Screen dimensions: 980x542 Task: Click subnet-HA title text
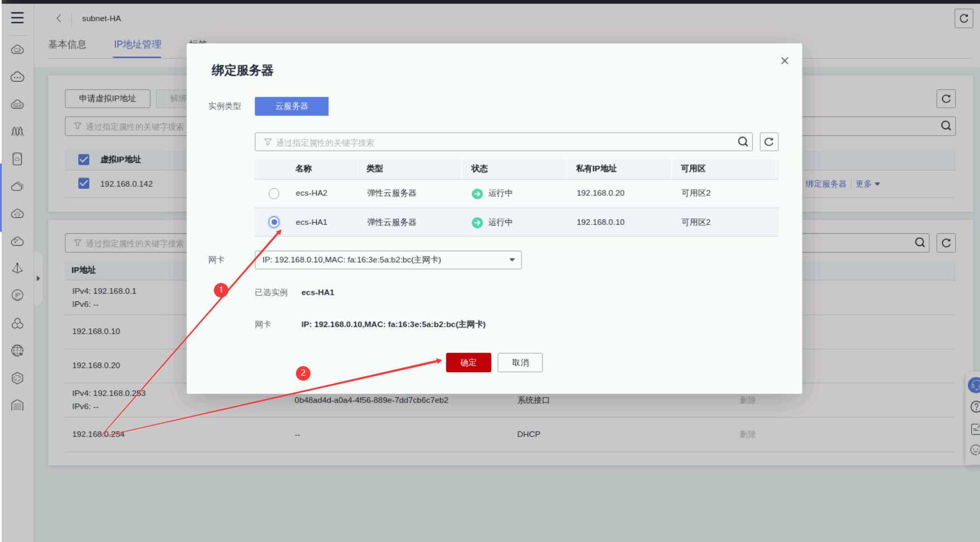pyautogui.click(x=102, y=18)
